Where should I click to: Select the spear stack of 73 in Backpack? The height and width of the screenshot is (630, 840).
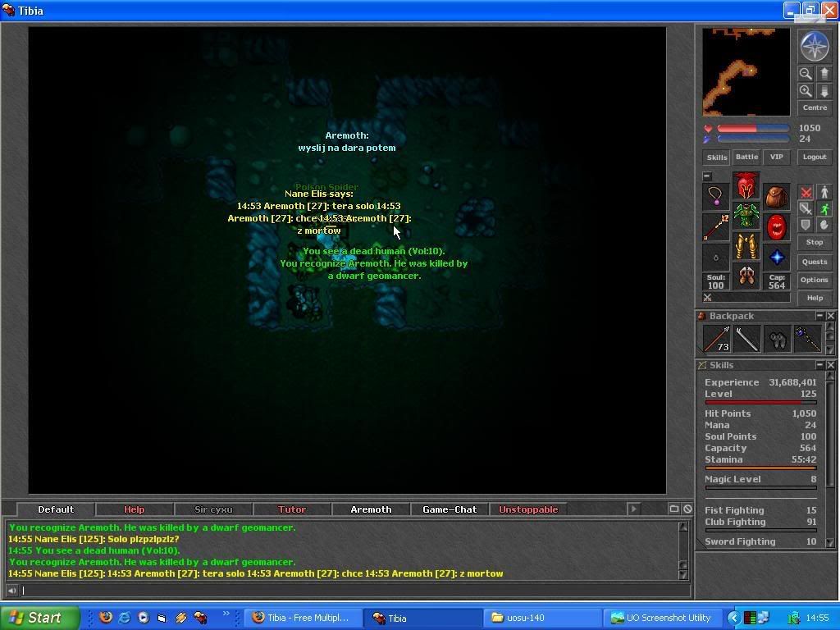(716, 339)
